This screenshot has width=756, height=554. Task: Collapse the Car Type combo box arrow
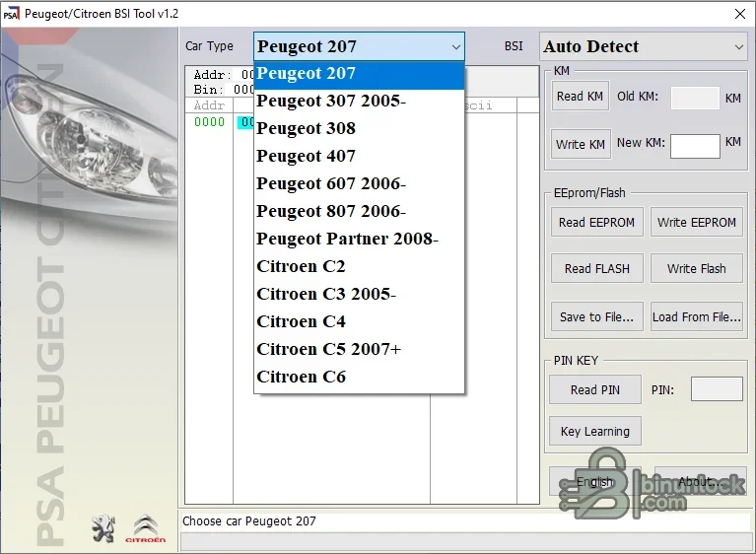pyautogui.click(x=455, y=46)
